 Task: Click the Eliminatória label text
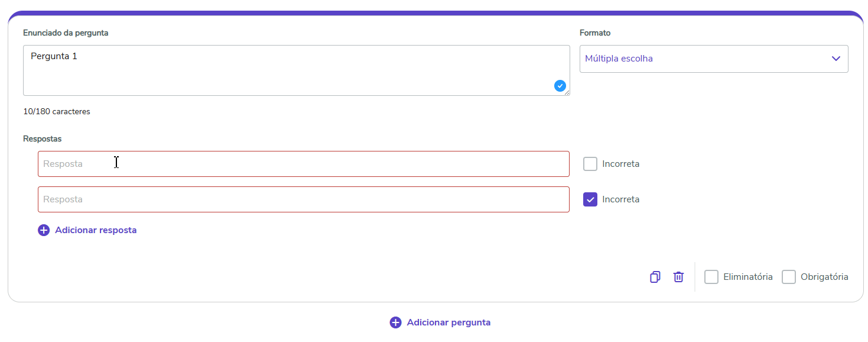(747, 277)
